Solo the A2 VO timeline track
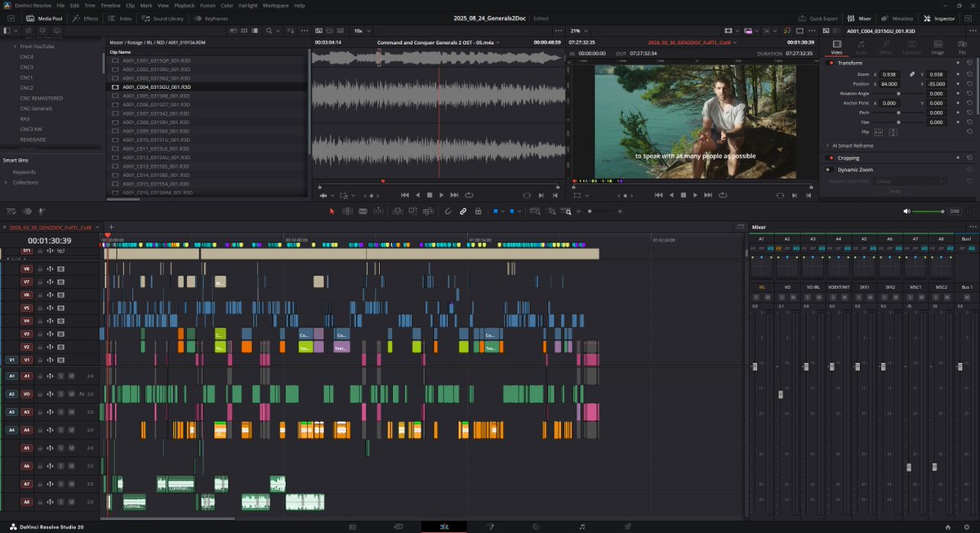 (60, 394)
